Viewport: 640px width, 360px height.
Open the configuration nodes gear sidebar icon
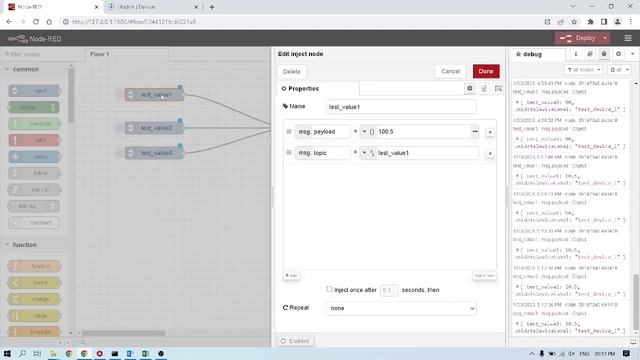[618, 54]
